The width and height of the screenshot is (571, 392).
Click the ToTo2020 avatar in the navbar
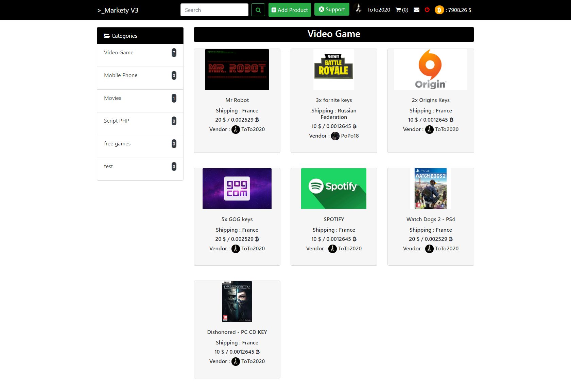pos(358,8)
